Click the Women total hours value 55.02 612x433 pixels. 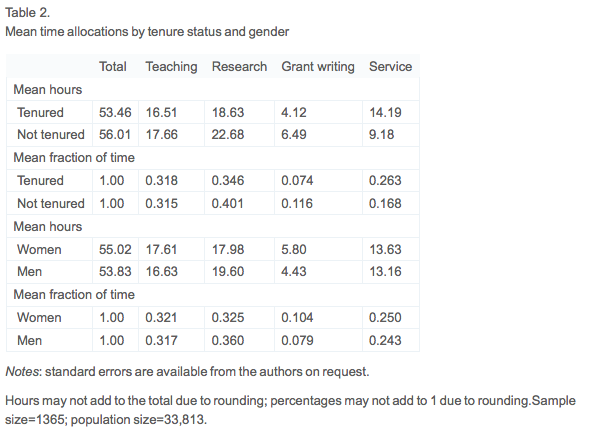click(113, 249)
